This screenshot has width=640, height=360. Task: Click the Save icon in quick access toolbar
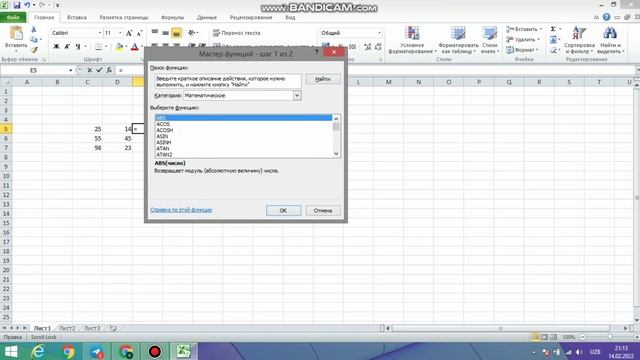click(x=17, y=5)
